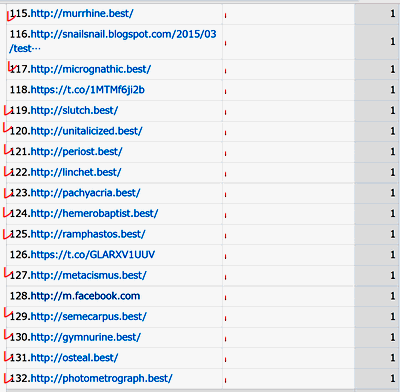Open the linchet.best referrer

tap(76, 172)
